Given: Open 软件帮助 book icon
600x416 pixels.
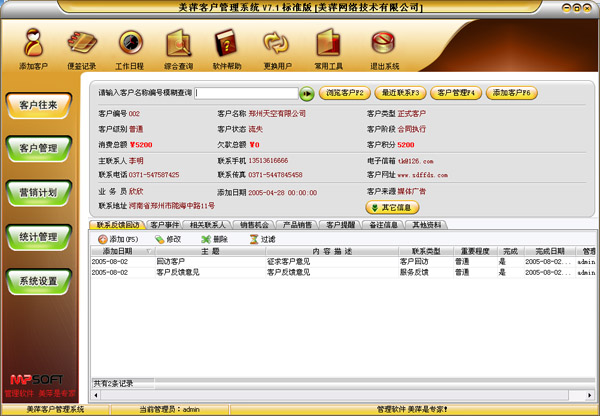Looking at the screenshot, I should tap(227, 44).
